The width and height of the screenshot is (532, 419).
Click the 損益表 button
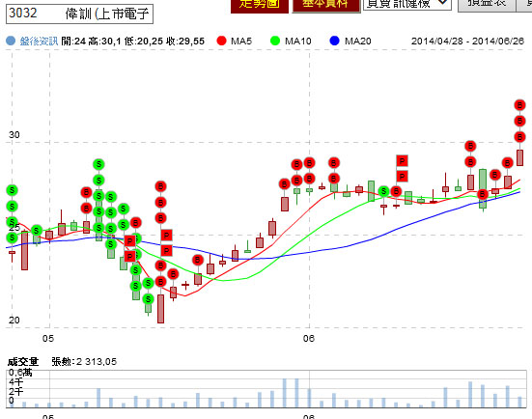[487, 6]
